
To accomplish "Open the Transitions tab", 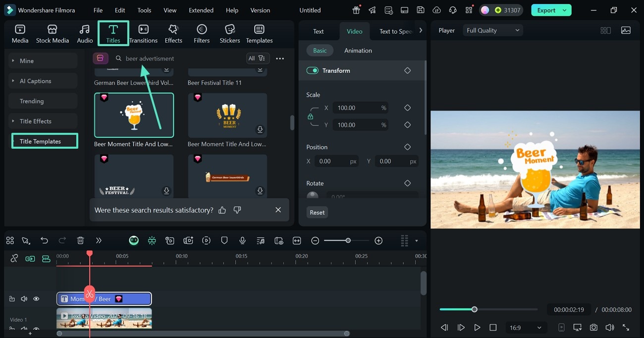I will click(x=143, y=34).
